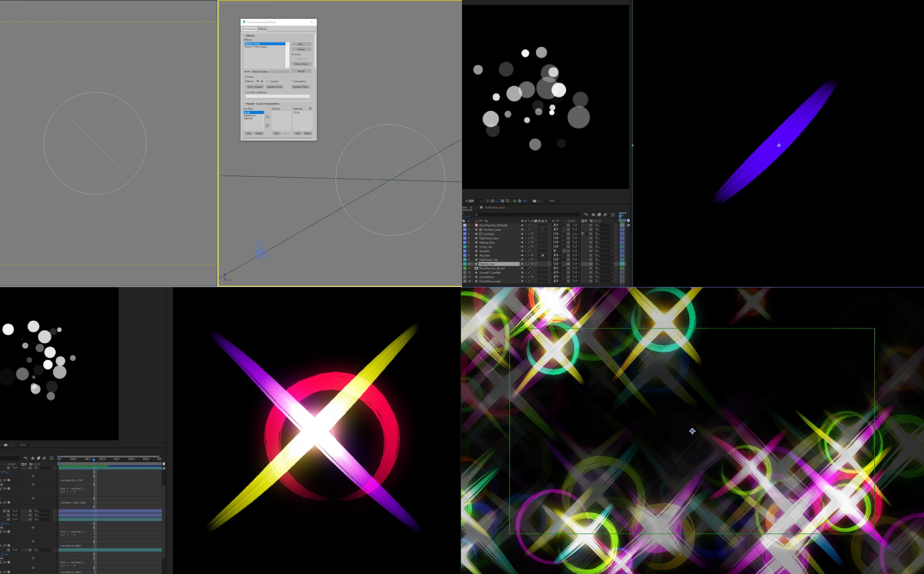The height and width of the screenshot is (574, 924).
Task: Click the graph editor icon above layer list
Action: pyautogui.click(x=613, y=214)
